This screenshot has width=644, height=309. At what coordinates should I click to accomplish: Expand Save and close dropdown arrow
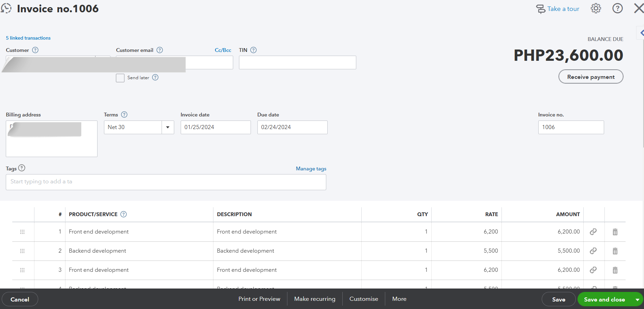[x=637, y=300]
